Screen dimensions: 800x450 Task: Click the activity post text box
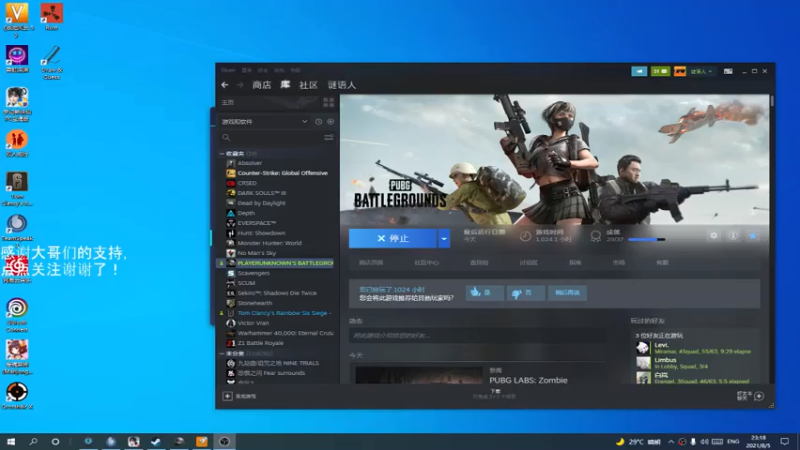point(478,335)
